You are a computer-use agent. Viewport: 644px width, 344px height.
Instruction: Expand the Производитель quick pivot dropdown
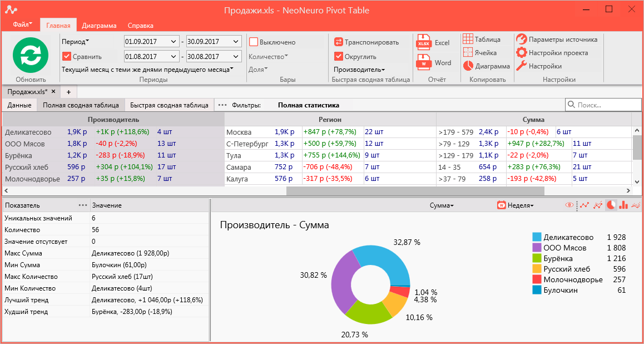(359, 70)
